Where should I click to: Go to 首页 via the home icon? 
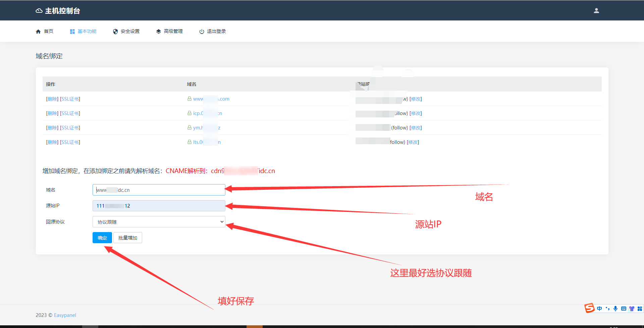[x=38, y=32]
